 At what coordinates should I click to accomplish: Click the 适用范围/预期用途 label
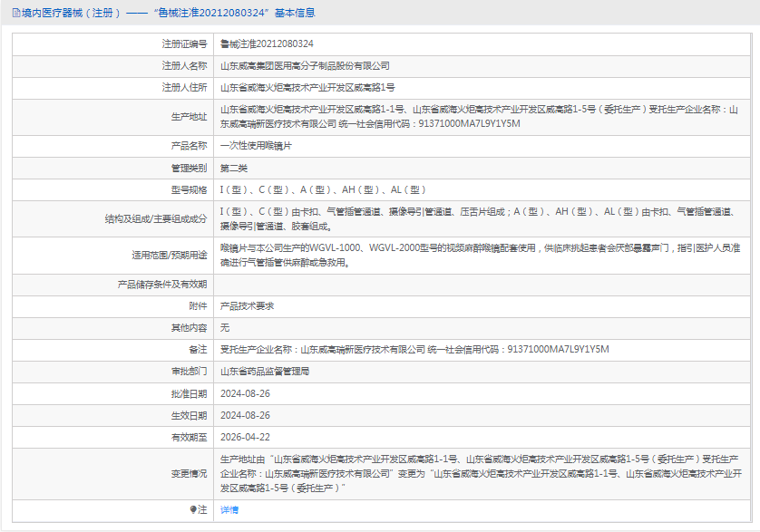coord(170,256)
